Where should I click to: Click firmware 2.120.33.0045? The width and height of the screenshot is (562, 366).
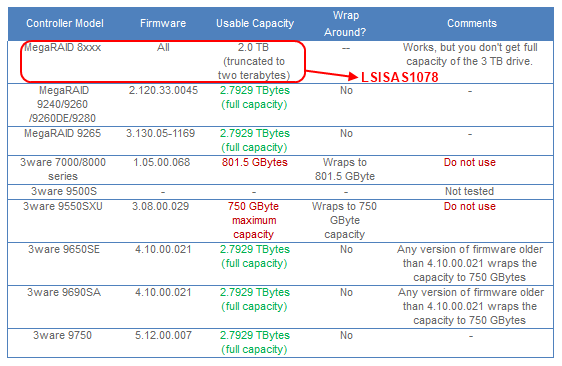(x=163, y=90)
